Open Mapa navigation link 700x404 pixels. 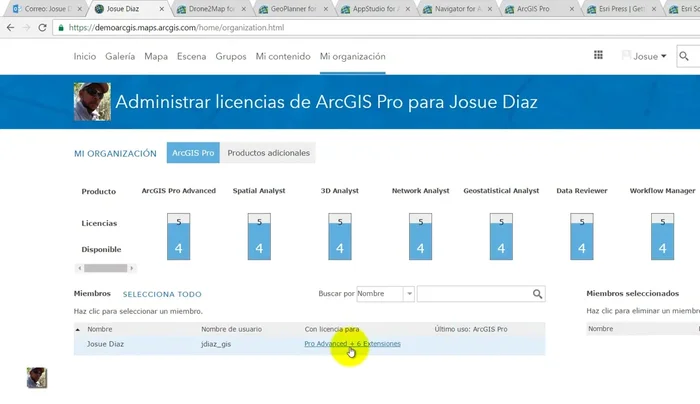[156, 56]
